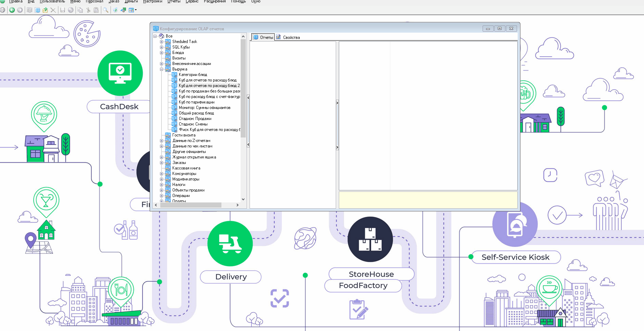Open the Настройки menu
The image size is (644, 331).
[152, 1]
